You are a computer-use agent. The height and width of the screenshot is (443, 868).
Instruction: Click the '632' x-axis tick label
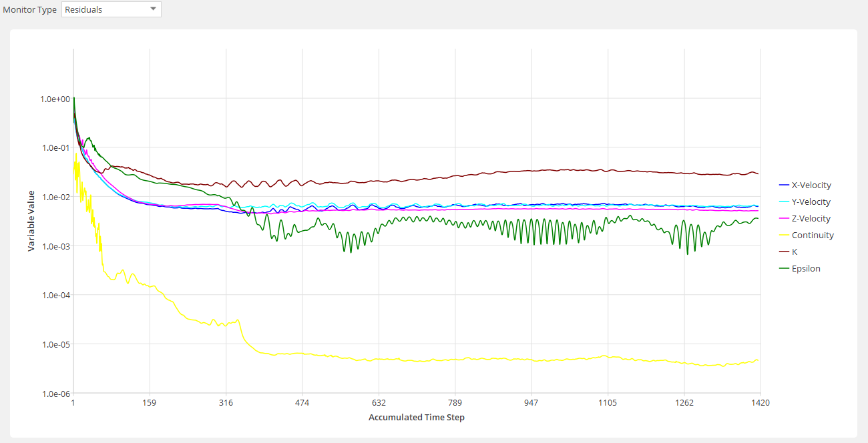pyautogui.click(x=379, y=403)
